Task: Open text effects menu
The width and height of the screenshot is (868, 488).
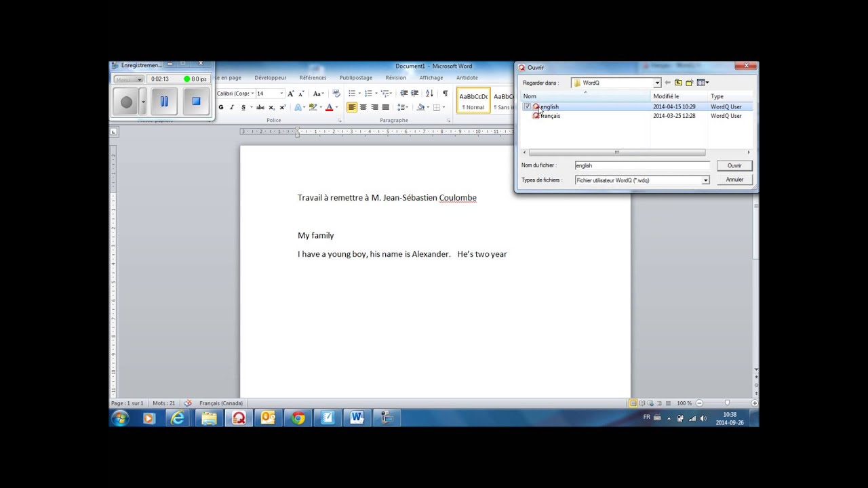Action: pyautogui.click(x=298, y=107)
